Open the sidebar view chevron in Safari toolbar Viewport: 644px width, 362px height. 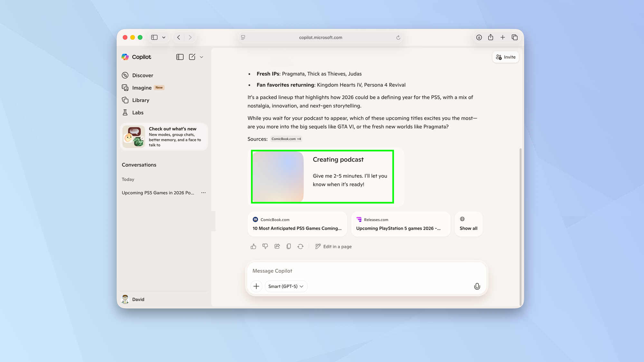click(164, 37)
